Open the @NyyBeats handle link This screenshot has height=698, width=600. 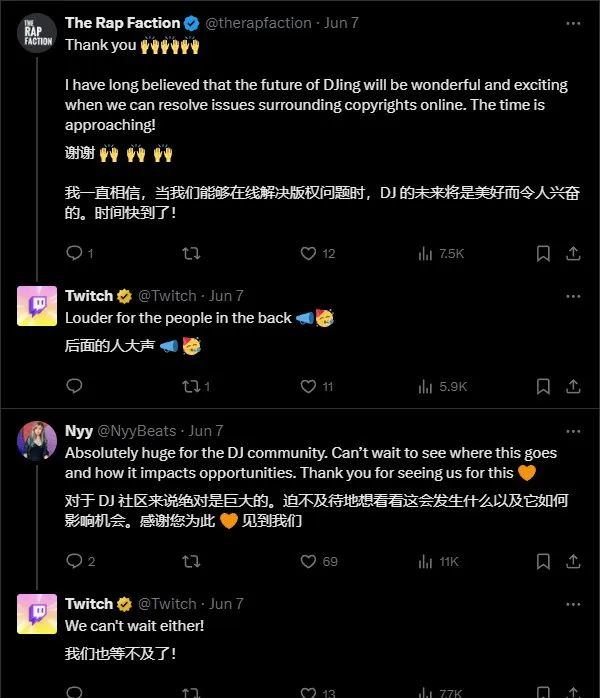[x=138, y=431]
